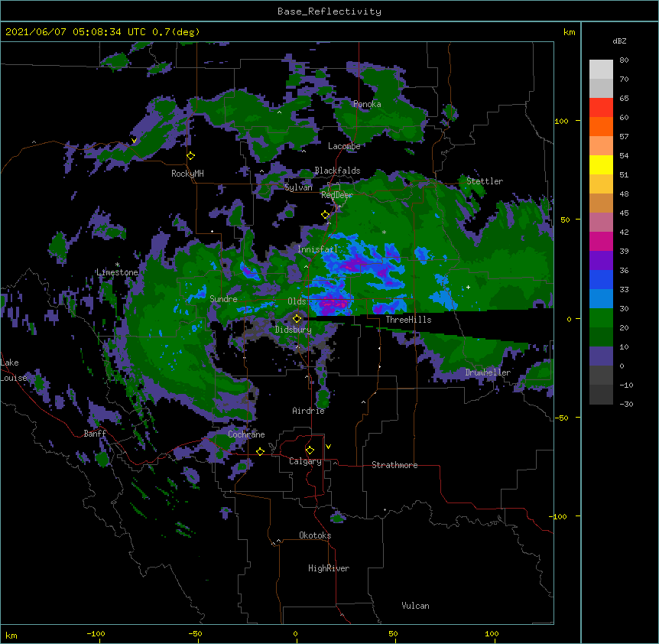Click the Olds town label

pos(297,301)
